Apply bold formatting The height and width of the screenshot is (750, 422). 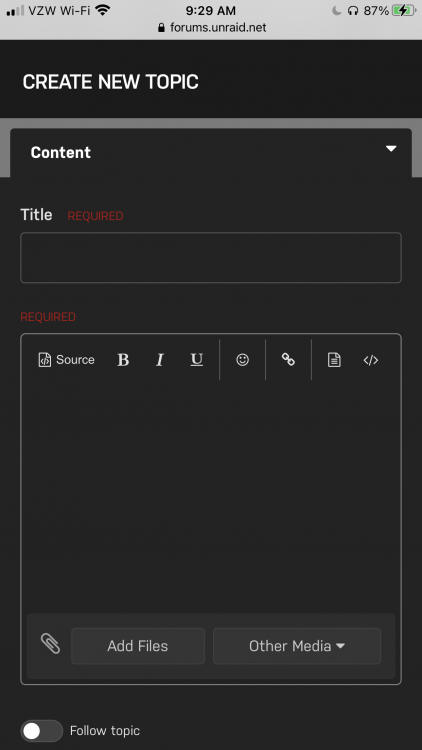[x=123, y=360]
